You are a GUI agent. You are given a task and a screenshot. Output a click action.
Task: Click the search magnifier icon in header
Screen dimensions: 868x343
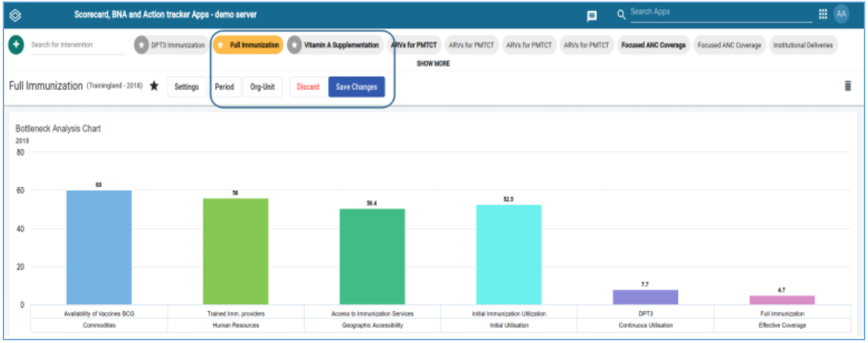(x=621, y=14)
